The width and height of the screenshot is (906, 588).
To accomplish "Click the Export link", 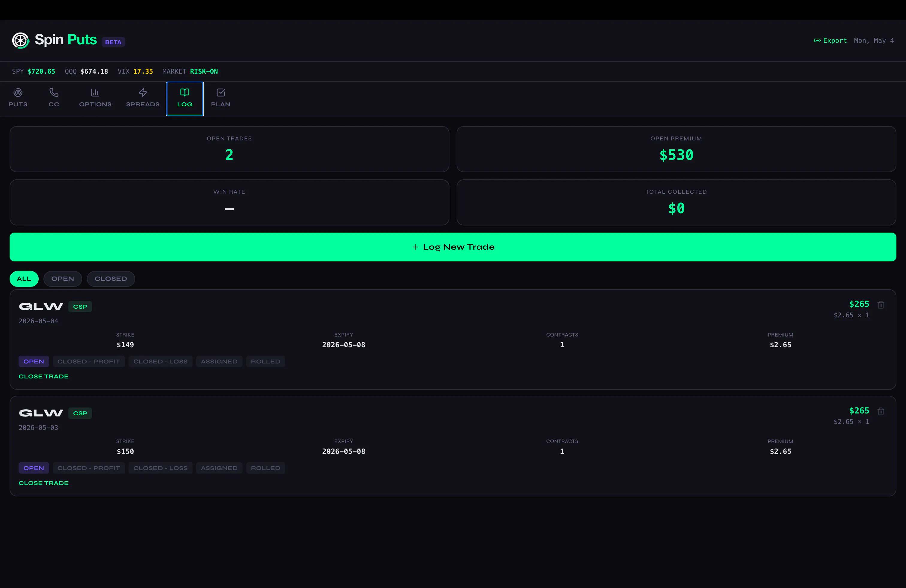I will (x=830, y=40).
